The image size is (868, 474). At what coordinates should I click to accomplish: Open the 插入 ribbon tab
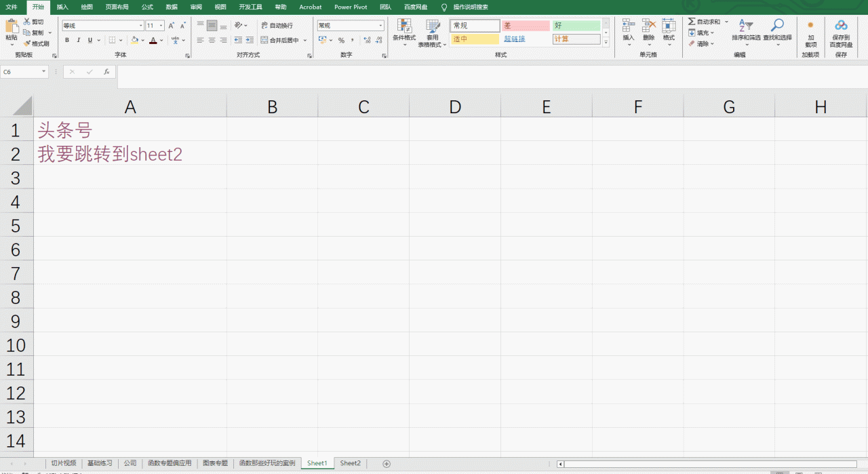(x=62, y=7)
